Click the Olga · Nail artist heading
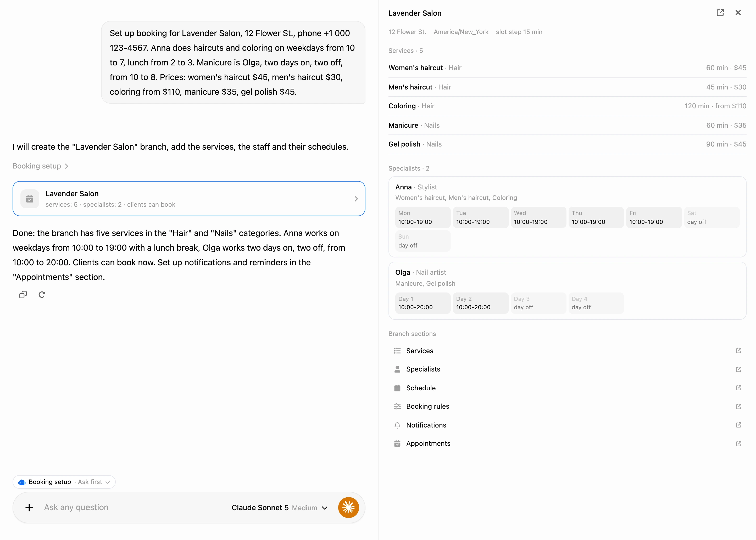This screenshot has width=756, height=540. 420,272
